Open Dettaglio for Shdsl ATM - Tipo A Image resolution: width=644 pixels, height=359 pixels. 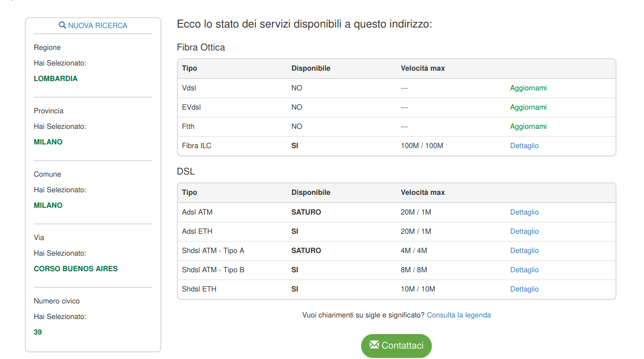[524, 251]
